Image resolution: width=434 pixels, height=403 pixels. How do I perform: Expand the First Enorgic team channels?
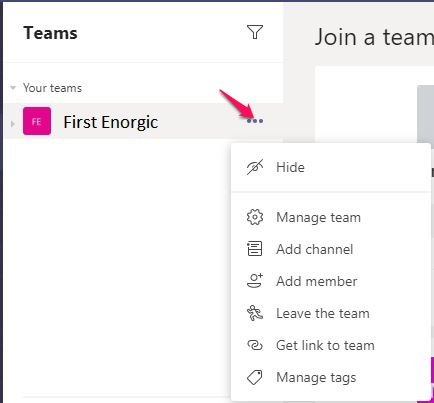pos(13,124)
